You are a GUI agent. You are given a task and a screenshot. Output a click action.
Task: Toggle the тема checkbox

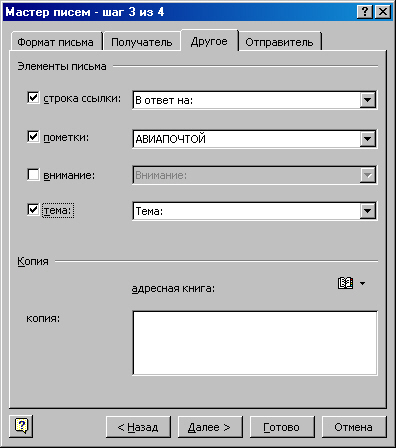tap(33, 210)
